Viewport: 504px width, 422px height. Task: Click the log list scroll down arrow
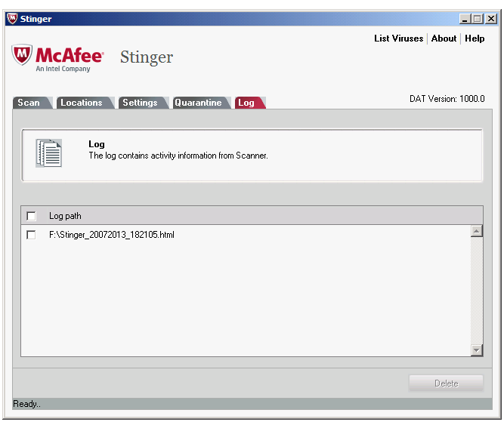477,350
